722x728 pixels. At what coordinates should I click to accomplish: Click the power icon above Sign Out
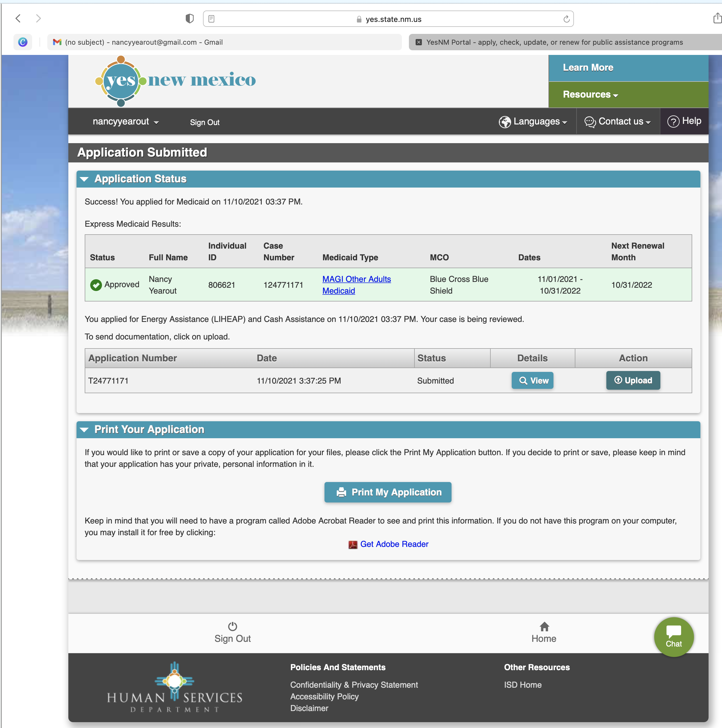pos(232,626)
